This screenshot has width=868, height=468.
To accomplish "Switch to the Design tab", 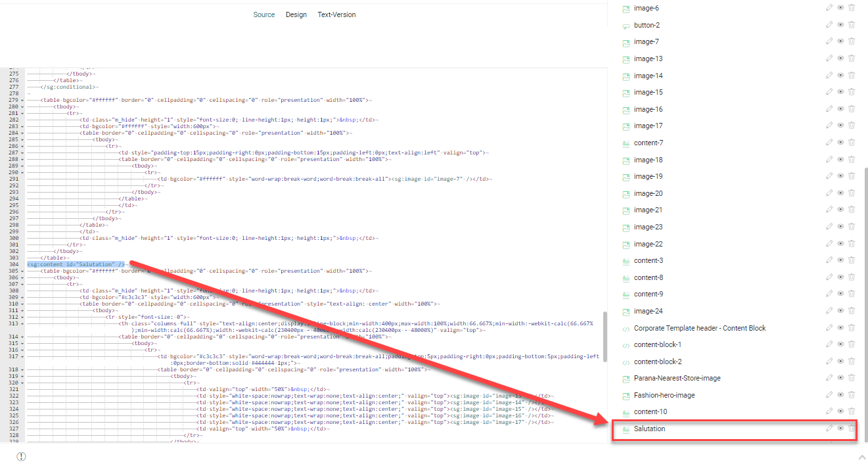I will (x=296, y=14).
